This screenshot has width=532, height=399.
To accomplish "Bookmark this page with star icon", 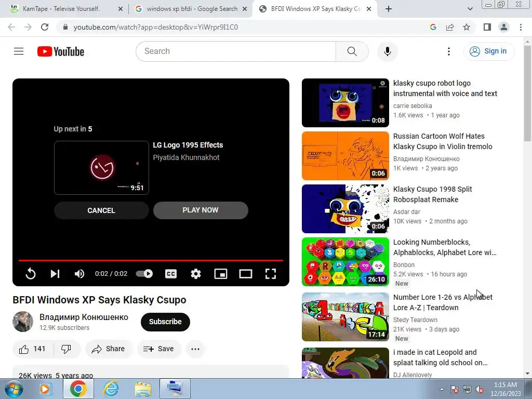I will click(x=467, y=27).
